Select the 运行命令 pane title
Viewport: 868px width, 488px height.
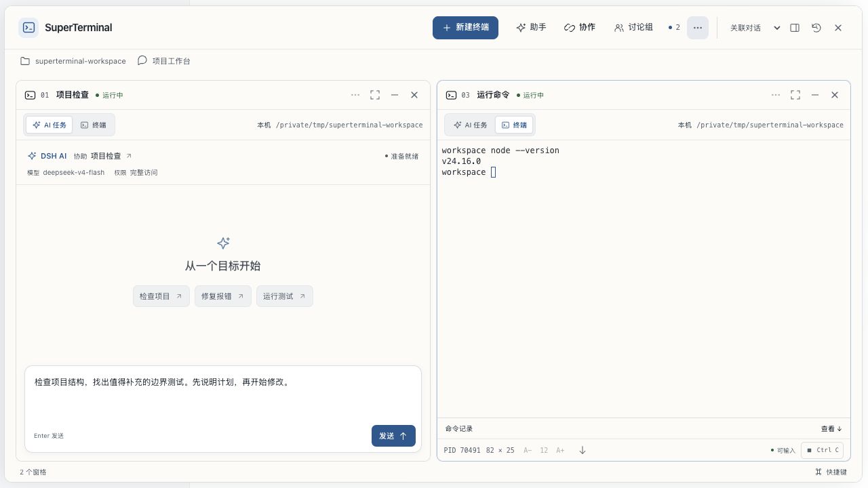(493, 95)
